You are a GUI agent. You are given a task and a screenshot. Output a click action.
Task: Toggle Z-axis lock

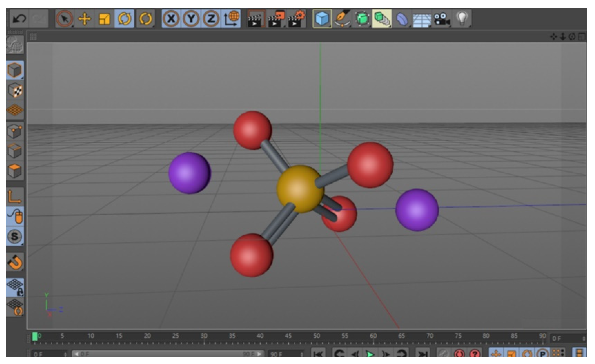(211, 19)
